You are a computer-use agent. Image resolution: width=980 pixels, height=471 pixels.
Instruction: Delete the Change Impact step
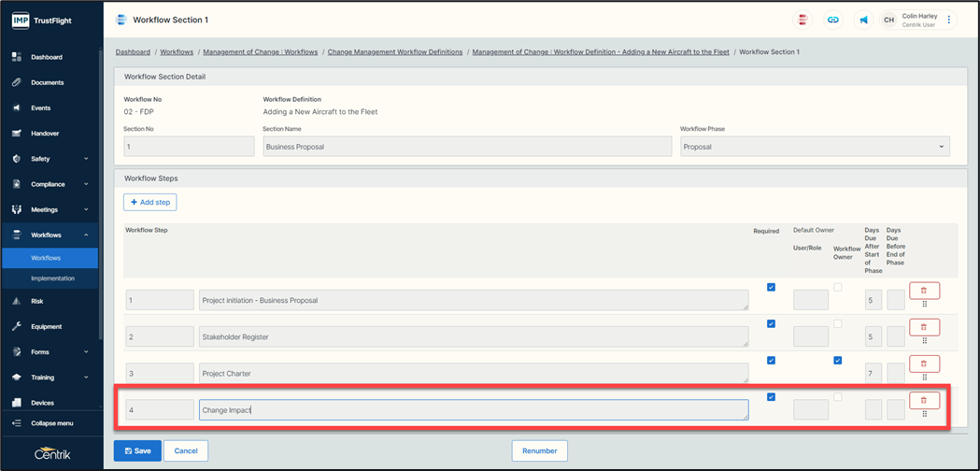point(924,399)
